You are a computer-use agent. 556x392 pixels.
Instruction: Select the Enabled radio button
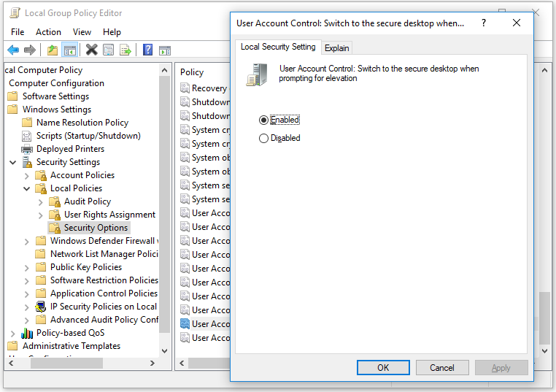tap(263, 120)
